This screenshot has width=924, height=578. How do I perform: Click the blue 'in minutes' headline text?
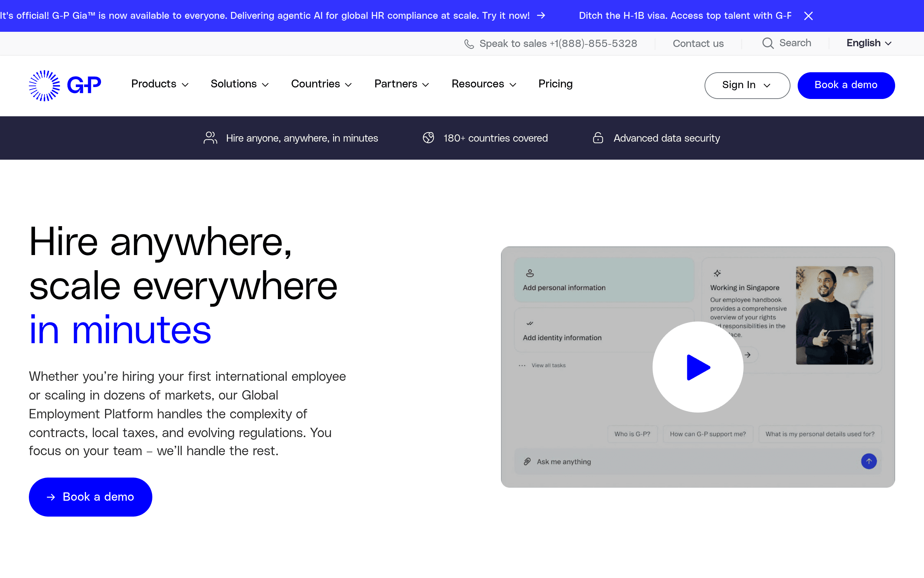tap(120, 330)
